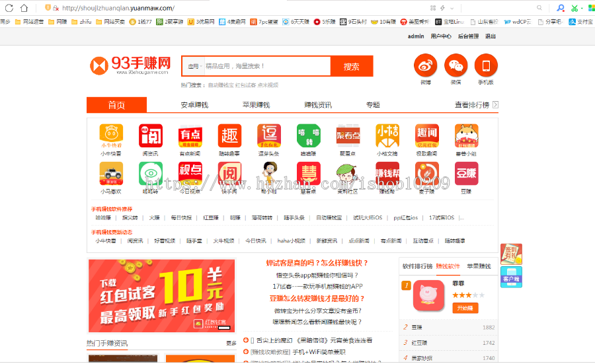Click the 更多 link beside 热门手赚资讯
This screenshot has height=364, width=595.
(231, 343)
